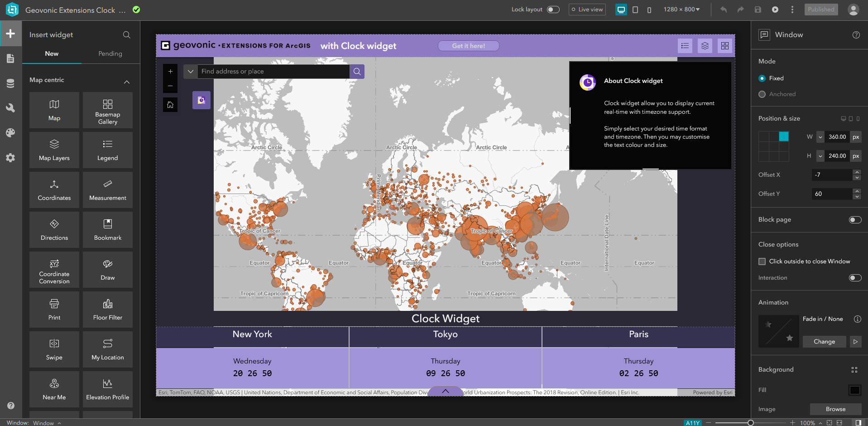Image resolution: width=868 pixels, height=426 pixels.
Task: Open the basemap grid widget in header
Action: point(725,46)
